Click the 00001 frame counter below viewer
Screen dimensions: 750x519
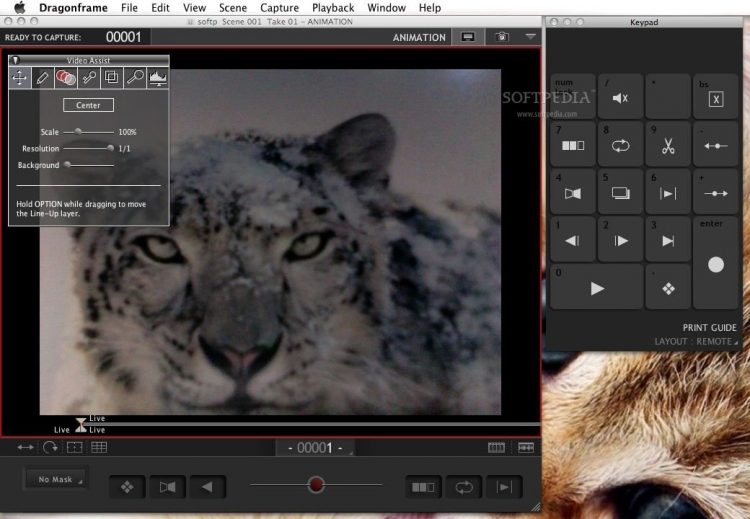pos(314,448)
